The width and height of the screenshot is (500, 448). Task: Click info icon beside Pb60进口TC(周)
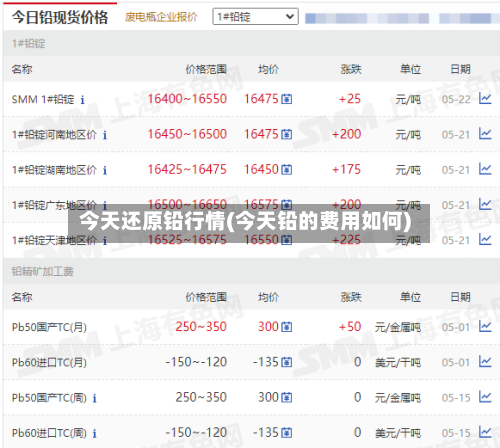94,433
